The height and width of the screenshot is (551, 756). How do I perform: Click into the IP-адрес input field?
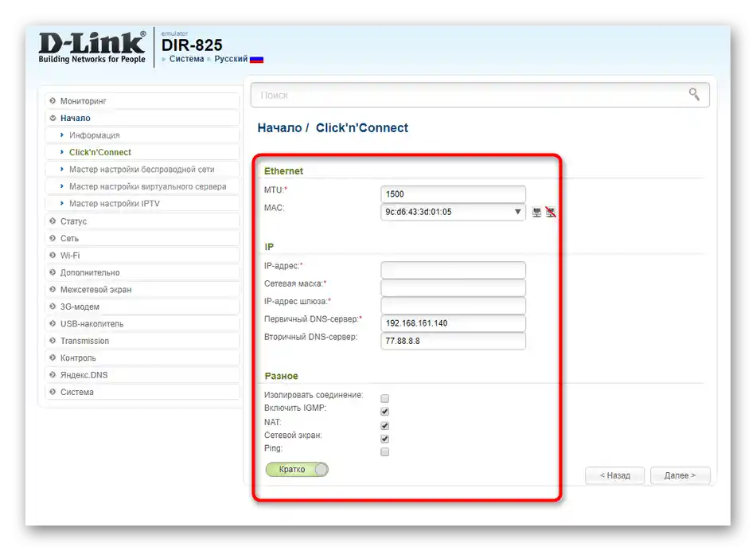pos(454,270)
